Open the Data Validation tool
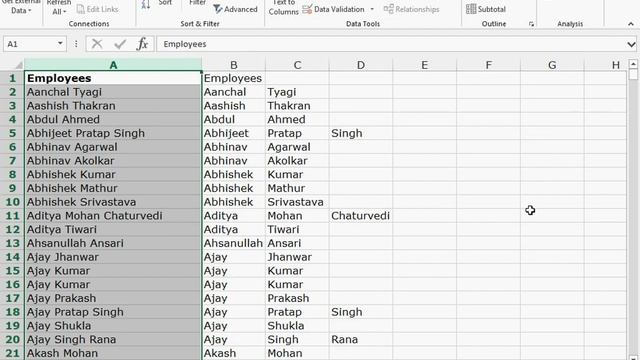The width and height of the screenshot is (640, 360). click(333, 9)
